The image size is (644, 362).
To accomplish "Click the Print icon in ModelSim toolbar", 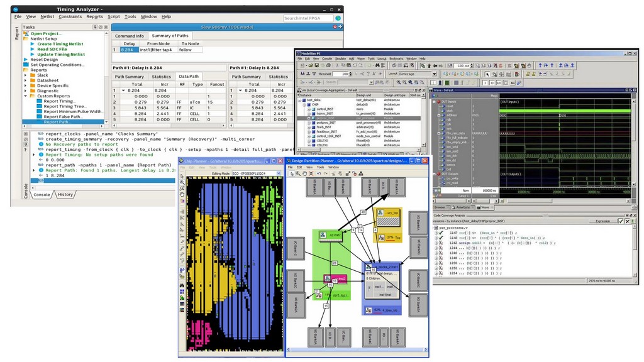I will pos(328,65).
